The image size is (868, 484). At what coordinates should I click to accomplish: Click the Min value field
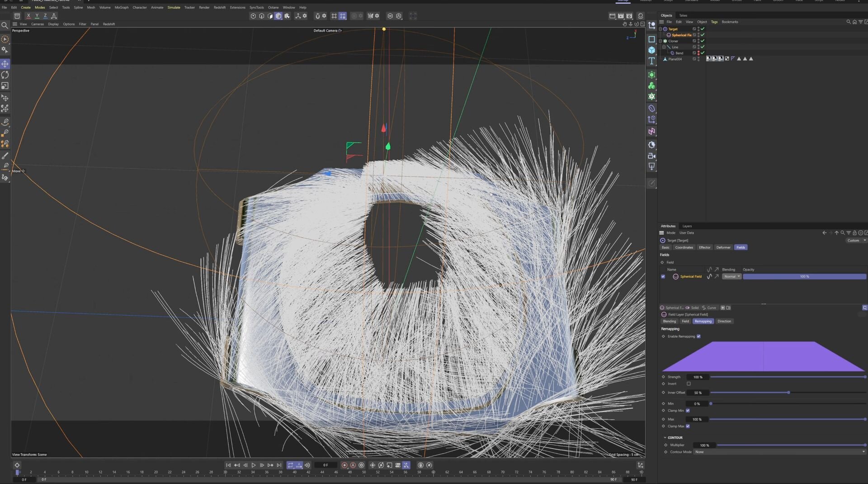(x=698, y=403)
